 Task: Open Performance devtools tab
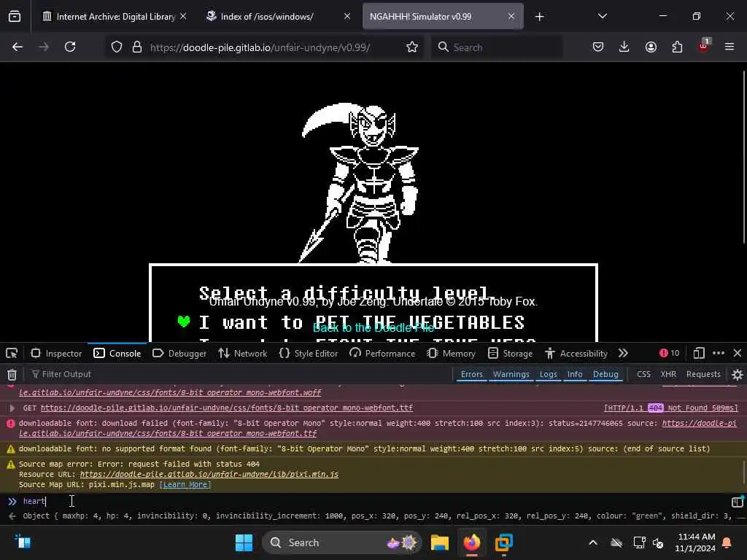point(382,354)
